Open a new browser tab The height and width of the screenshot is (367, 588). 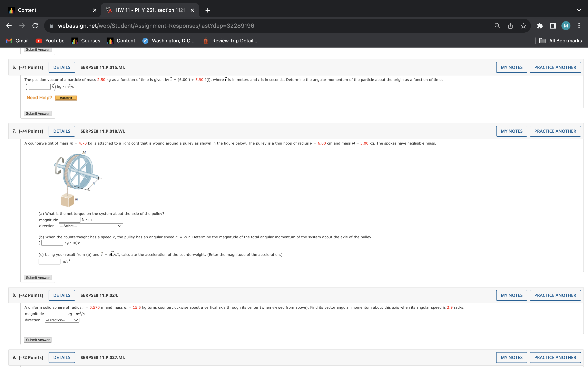pyautogui.click(x=208, y=10)
